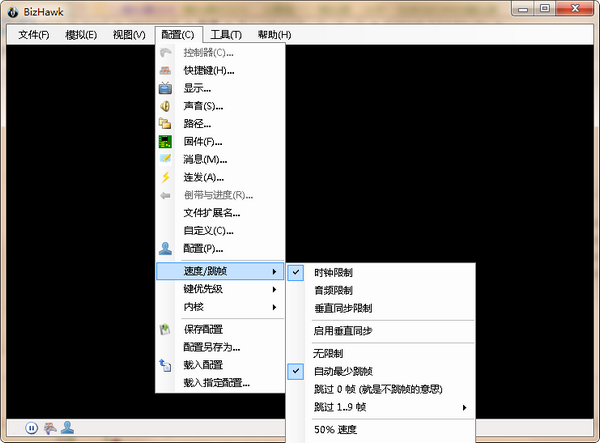Choose 配置另存为... entry
The height and width of the screenshot is (443, 600).
[220, 347]
